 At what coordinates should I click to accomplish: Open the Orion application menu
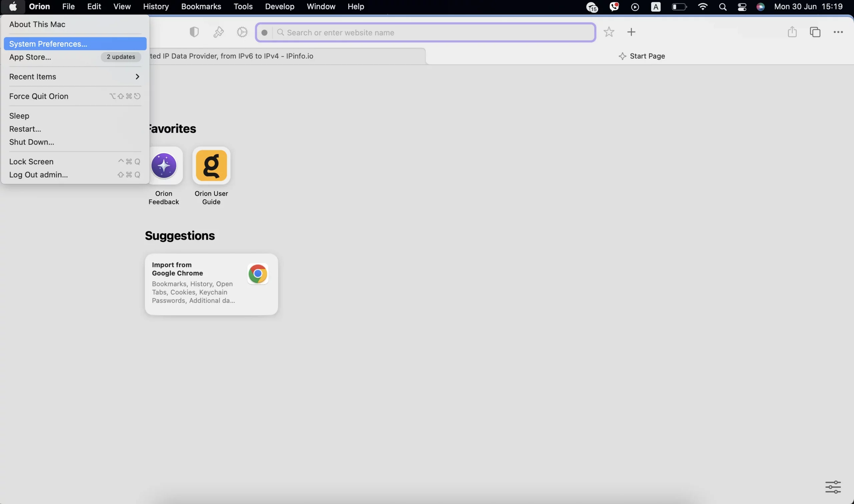[39, 6]
